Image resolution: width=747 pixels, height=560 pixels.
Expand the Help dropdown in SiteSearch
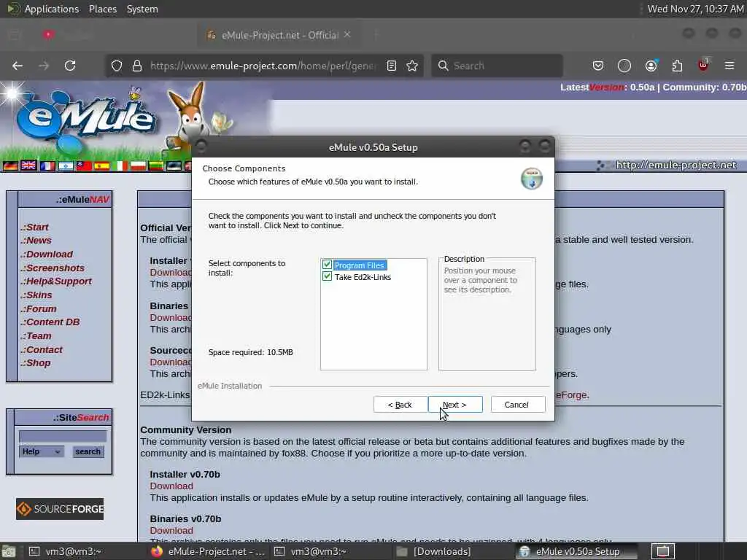pos(41,451)
